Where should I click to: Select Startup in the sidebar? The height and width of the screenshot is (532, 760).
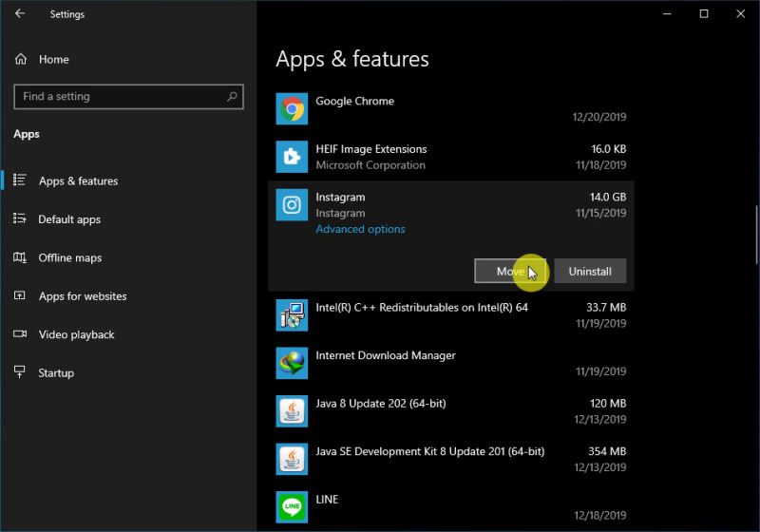pyautogui.click(x=55, y=373)
